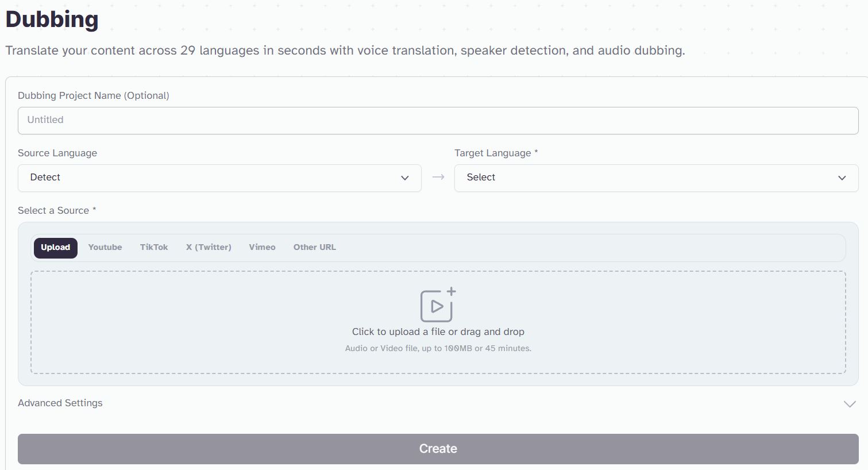The height and width of the screenshot is (470, 868).
Task: Switch to the Youtube tab
Action: 105,248
